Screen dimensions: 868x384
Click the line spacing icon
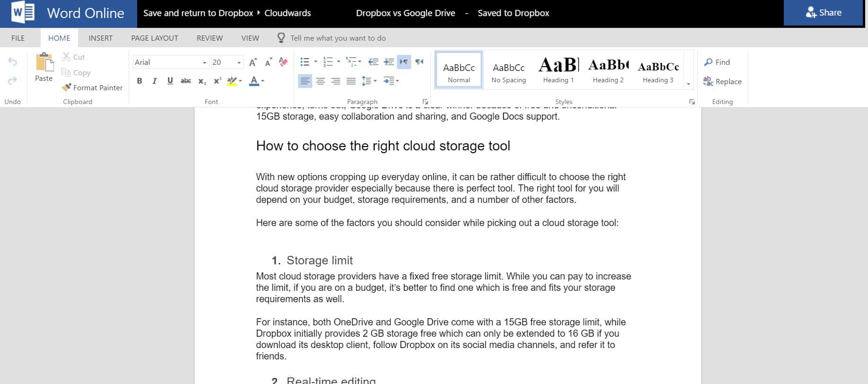click(x=366, y=81)
